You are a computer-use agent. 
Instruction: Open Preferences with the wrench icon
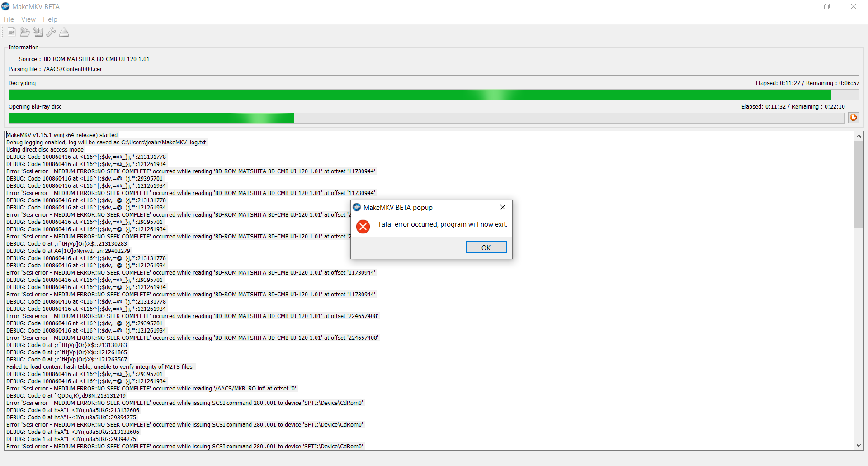[51, 32]
